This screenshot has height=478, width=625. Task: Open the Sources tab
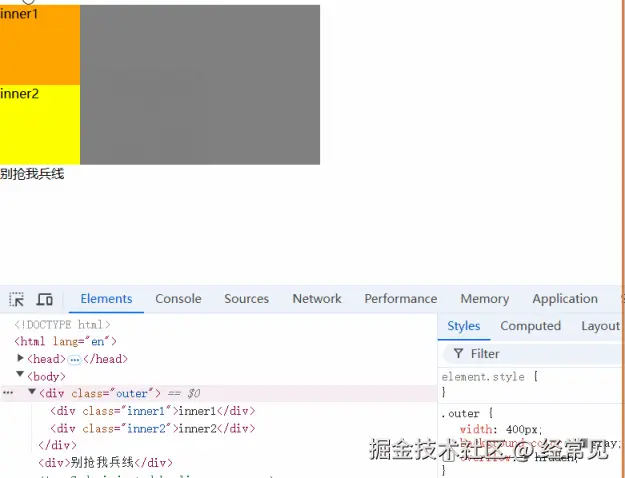tap(246, 299)
